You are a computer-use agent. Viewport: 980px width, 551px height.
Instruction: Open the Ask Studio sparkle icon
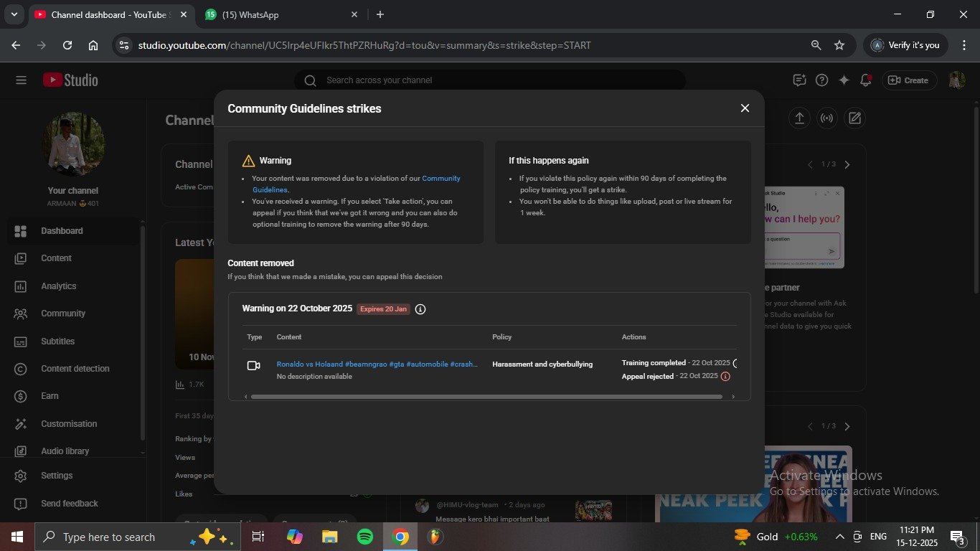844,80
